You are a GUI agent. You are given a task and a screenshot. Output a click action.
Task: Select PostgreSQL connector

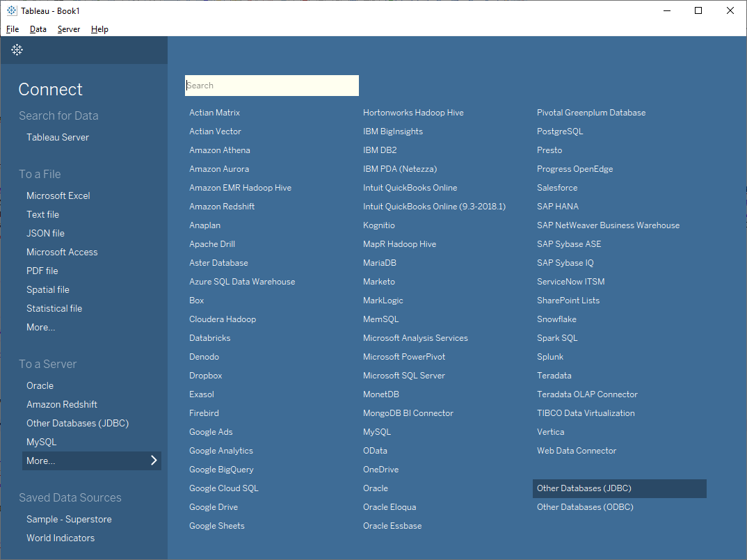tap(560, 131)
